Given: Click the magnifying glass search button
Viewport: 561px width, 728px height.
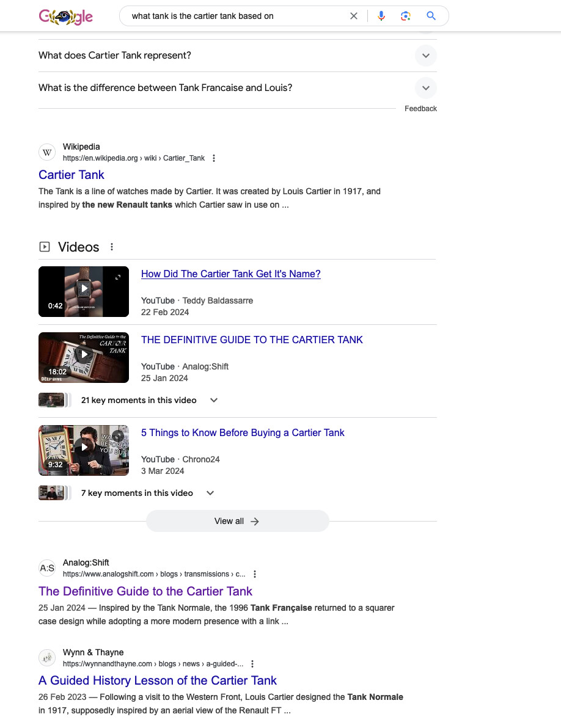Looking at the screenshot, I should [x=431, y=16].
